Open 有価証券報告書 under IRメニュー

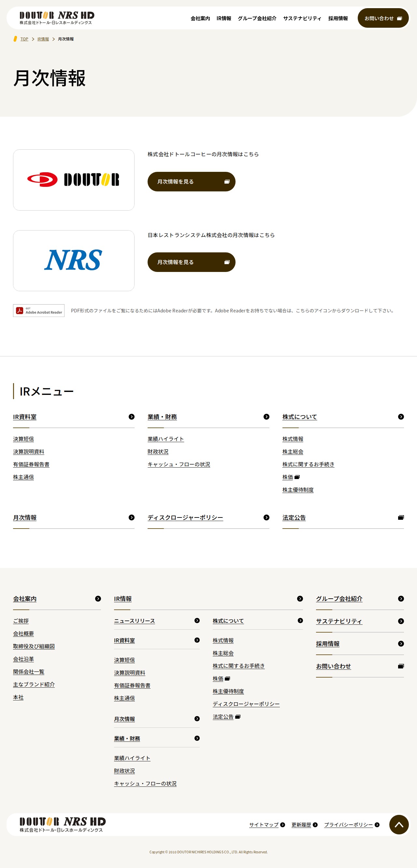point(31,464)
